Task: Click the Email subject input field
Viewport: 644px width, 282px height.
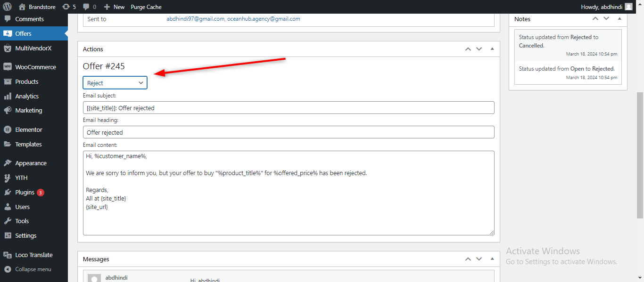Action: [x=289, y=108]
